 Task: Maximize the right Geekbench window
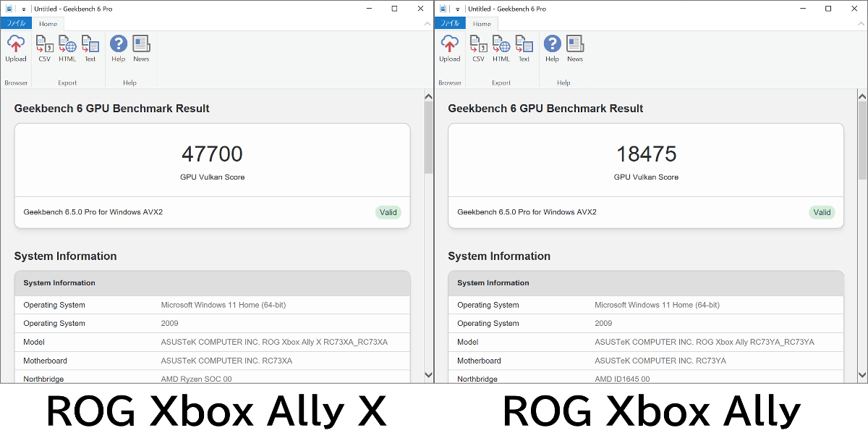(828, 9)
